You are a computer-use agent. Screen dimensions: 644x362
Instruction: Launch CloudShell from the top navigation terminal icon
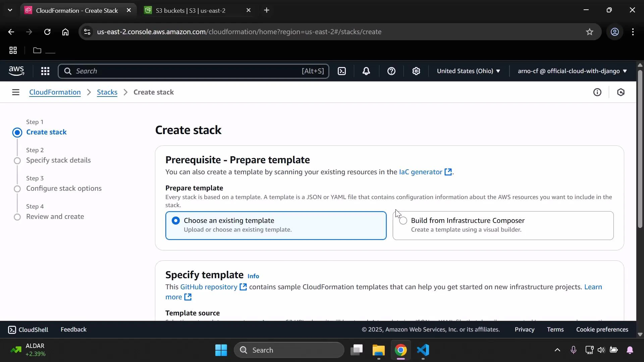[x=342, y=71]
